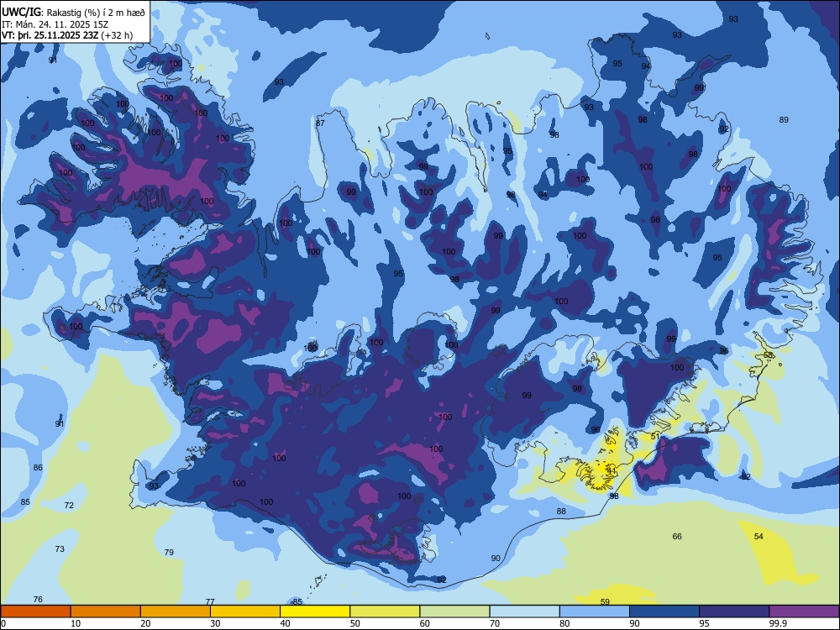Screen dimensions: 840x630
Task: Click the bright yellow 40–50 legend swatch
Action: [315, 612]
